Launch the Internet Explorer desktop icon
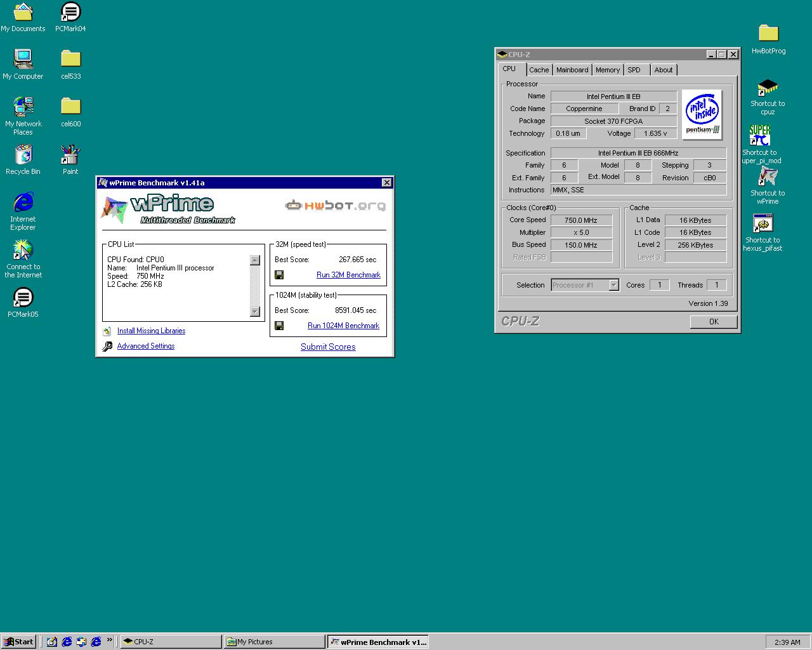This screenshot has width=812, height=650. [23, 211]
